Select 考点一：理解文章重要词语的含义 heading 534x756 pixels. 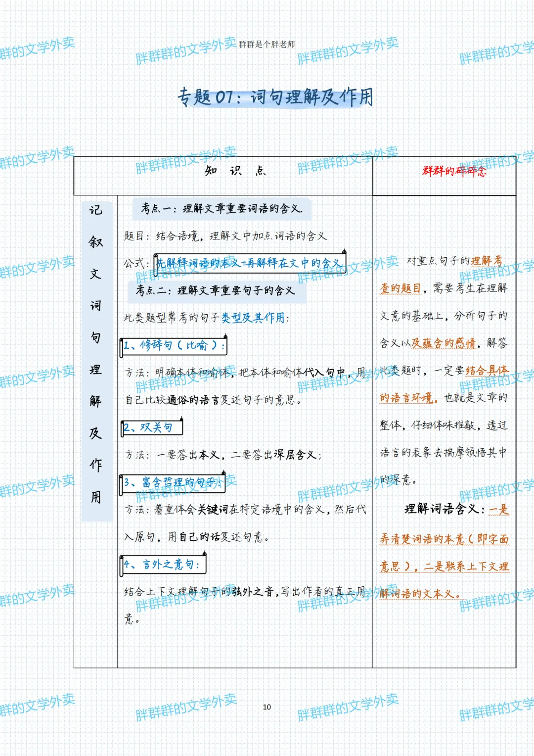222,208
